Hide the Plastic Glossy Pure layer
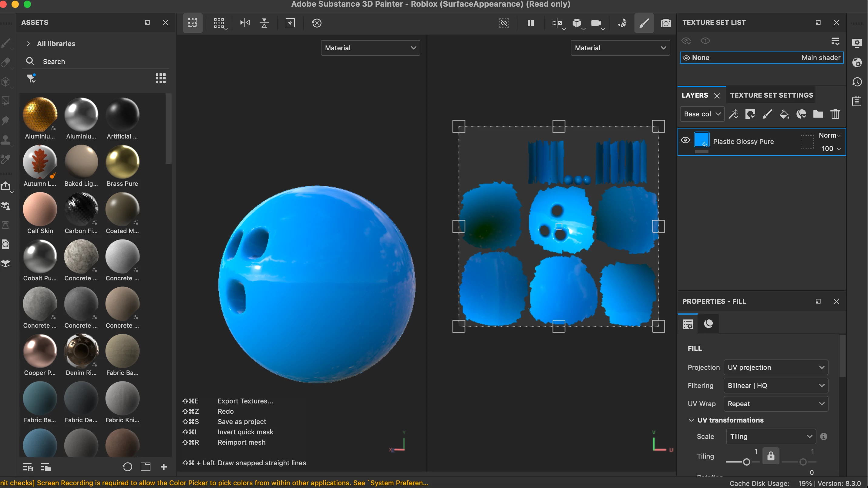 click(x=685, y=140)
